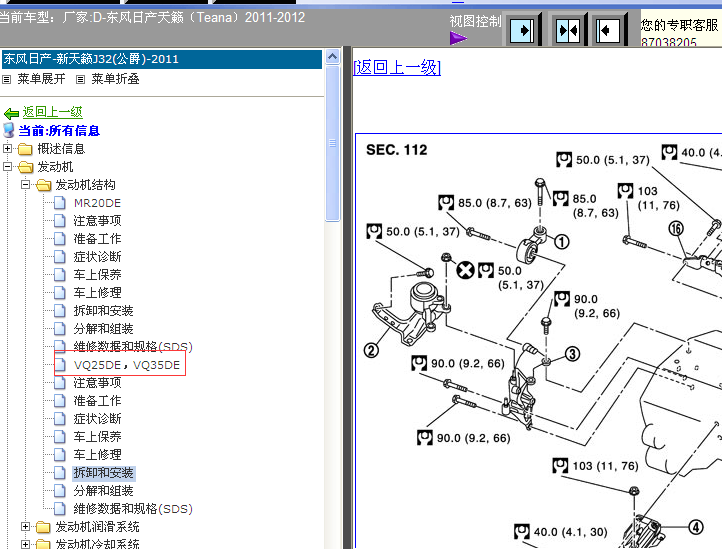Click the purple arrow under 视图控制
This screenshot has height=549, width=722.
tap(458, 38)
